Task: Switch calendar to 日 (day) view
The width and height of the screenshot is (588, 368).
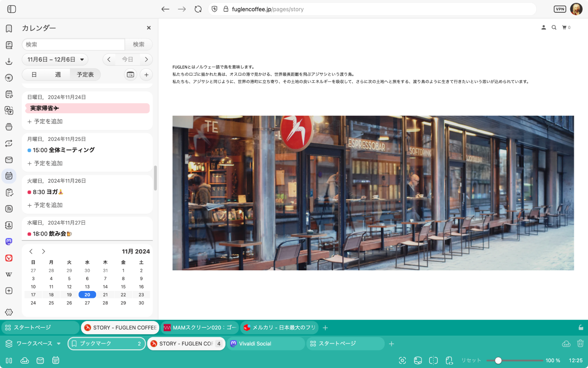Action: pyautogui.click(x=34, y=75)
